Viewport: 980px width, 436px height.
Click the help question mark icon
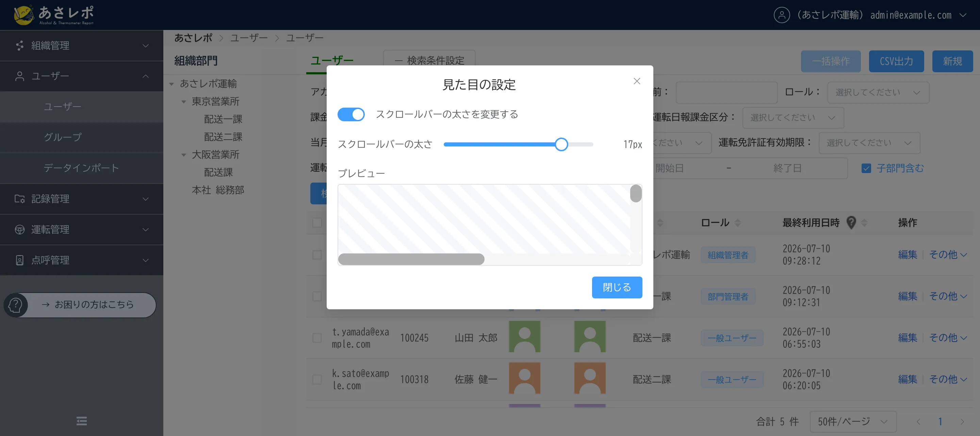click(x=16, y=305)
